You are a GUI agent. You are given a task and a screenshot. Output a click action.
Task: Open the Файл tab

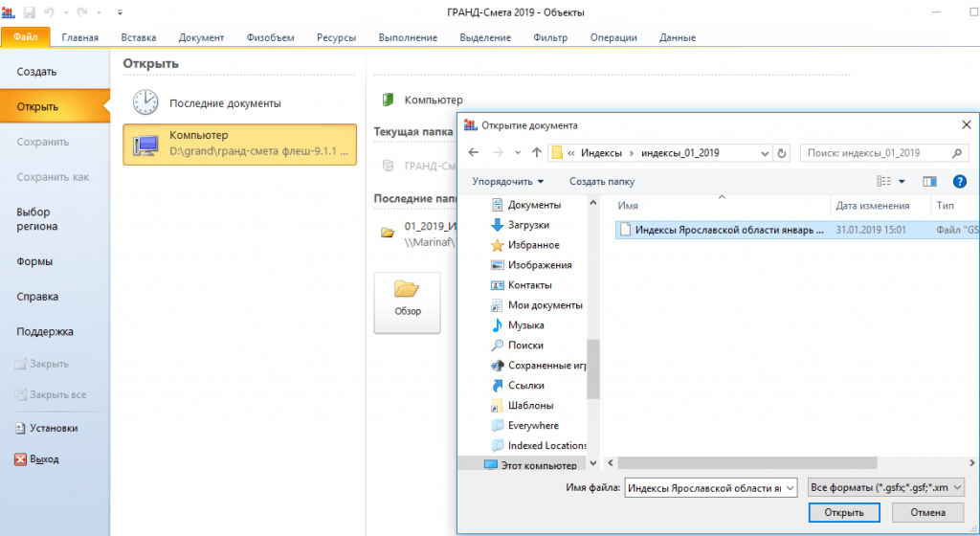[26, 37]
